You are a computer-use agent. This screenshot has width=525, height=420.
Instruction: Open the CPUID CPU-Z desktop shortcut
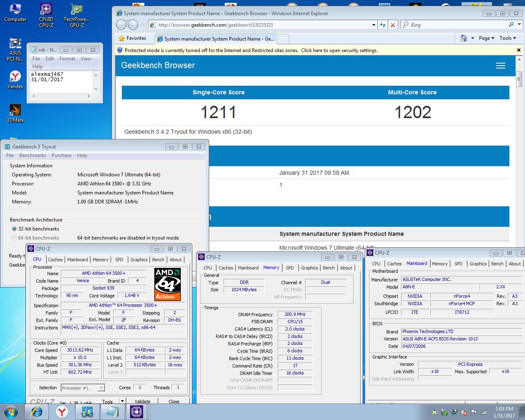(46, 15)
